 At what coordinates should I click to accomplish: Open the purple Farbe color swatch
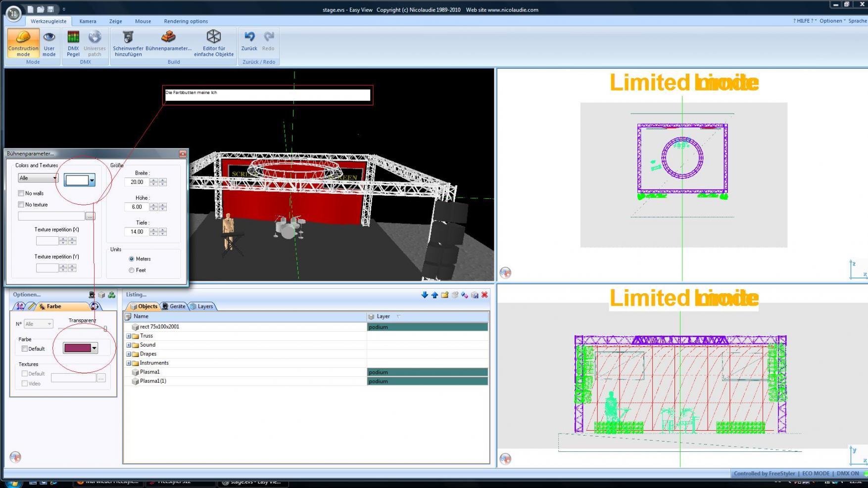78,348
